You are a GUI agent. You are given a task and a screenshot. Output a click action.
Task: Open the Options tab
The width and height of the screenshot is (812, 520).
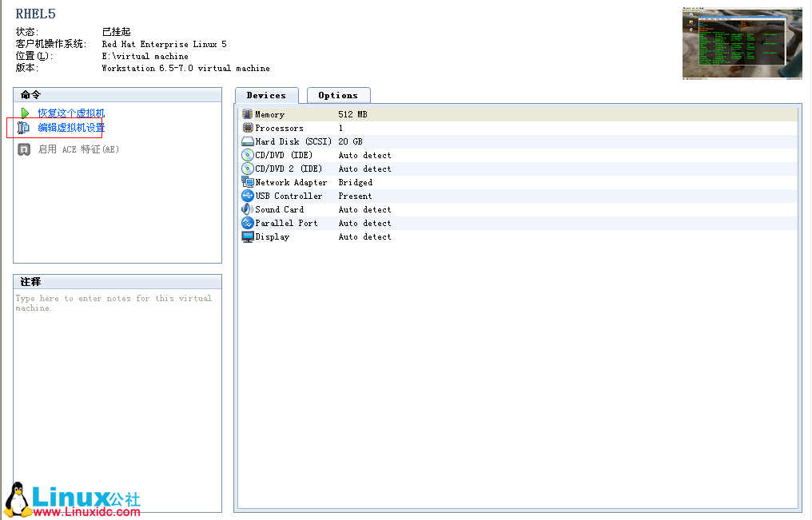[x=338, y=95]
